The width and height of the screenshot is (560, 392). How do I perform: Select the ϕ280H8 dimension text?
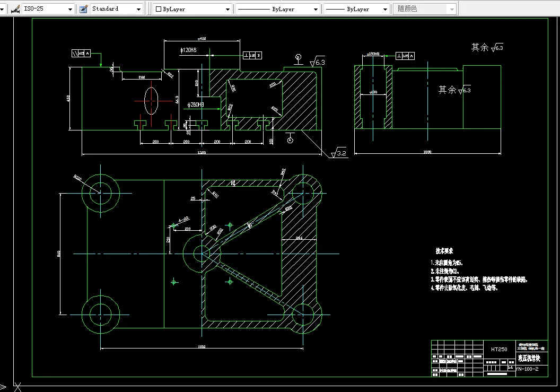pos(195,104)
